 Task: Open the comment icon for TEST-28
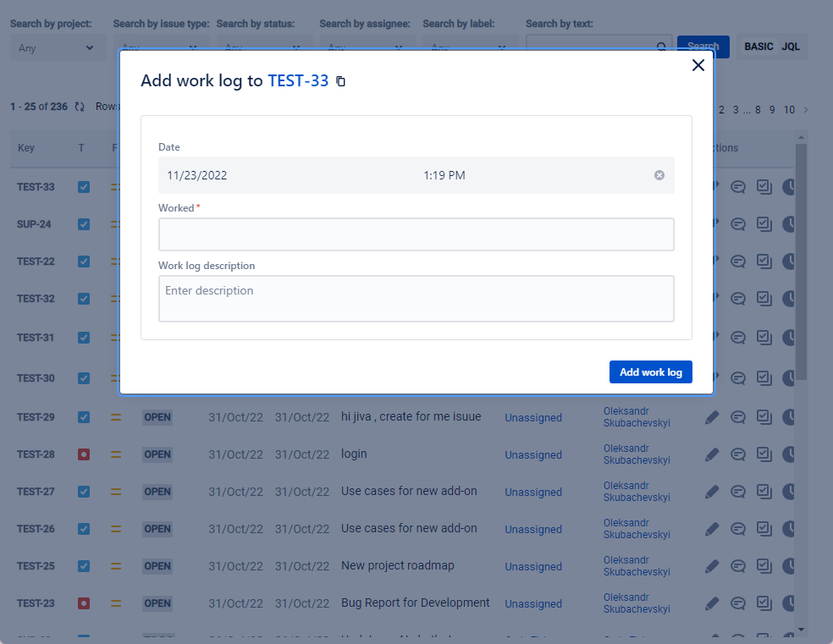click(x=738, y=454)
